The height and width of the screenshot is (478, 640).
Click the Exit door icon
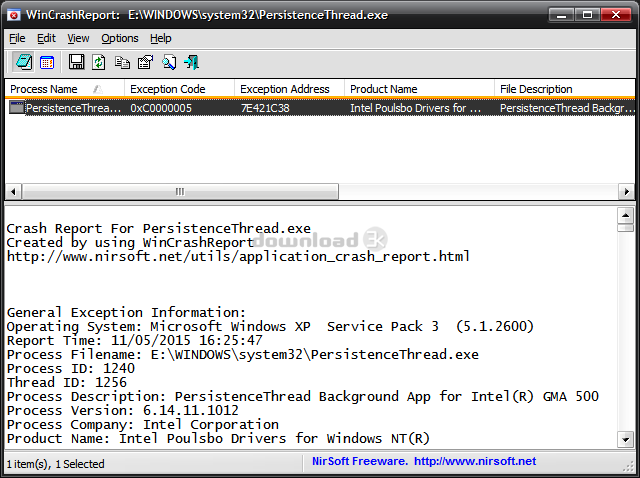pos(191,62)
